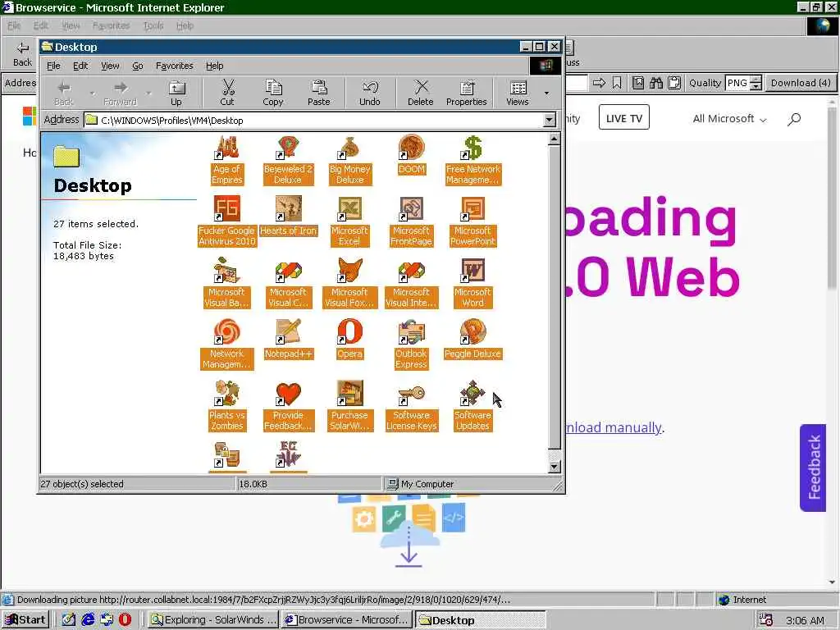Open the Forward history dropdown arrow
The height and width of the screenshot is (630, 840).
[148, 94]
